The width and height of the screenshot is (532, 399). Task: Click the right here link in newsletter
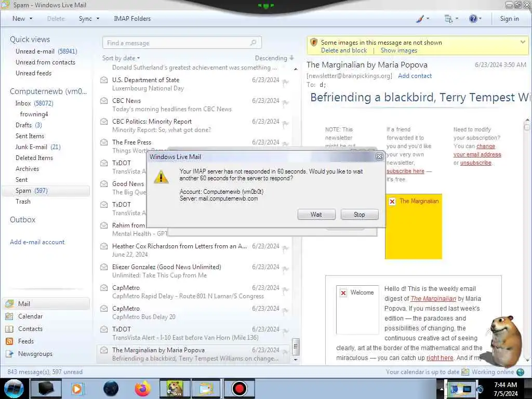click(440, 357)
